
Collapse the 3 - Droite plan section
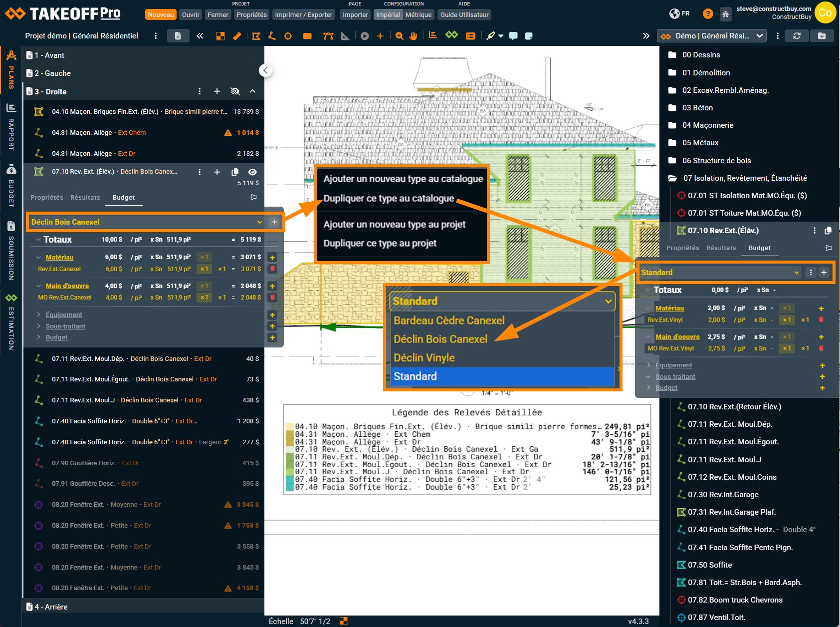click(x=252, y=91)
